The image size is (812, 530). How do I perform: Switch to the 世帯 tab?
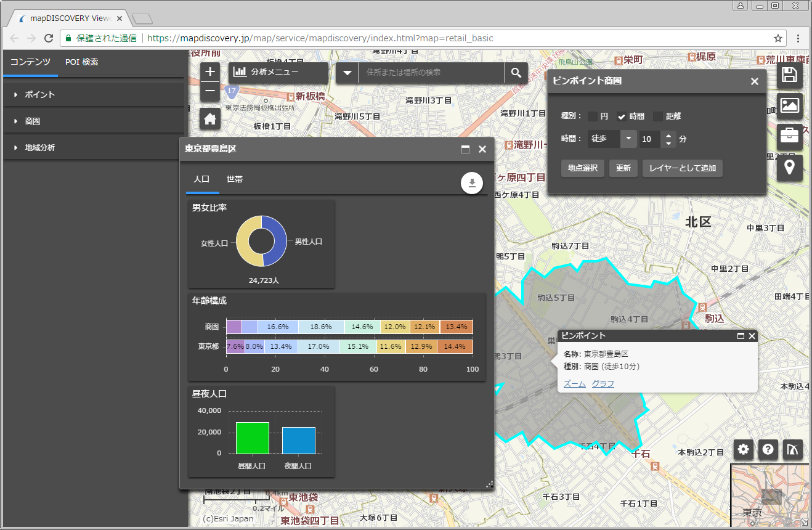(x=234, y=179)
